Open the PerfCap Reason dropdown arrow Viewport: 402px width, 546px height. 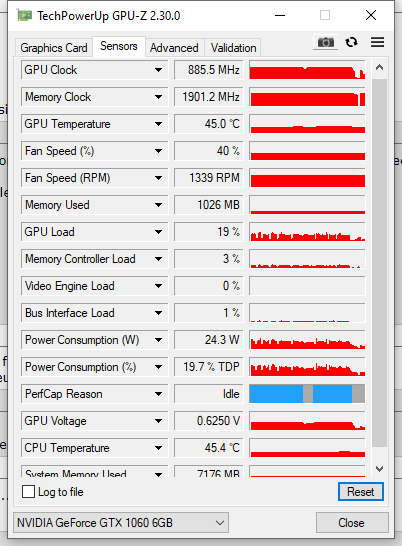coord(158,394)
